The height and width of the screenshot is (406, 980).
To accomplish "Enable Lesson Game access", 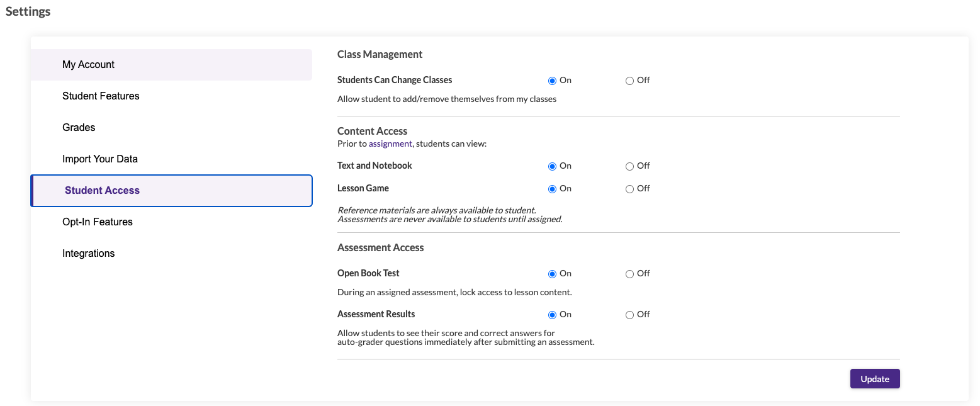I will click(x=552, y=188).
